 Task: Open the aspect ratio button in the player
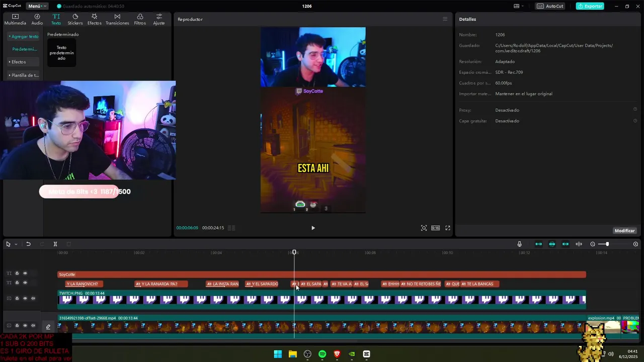pyautogui.click(x=435, y=228)
